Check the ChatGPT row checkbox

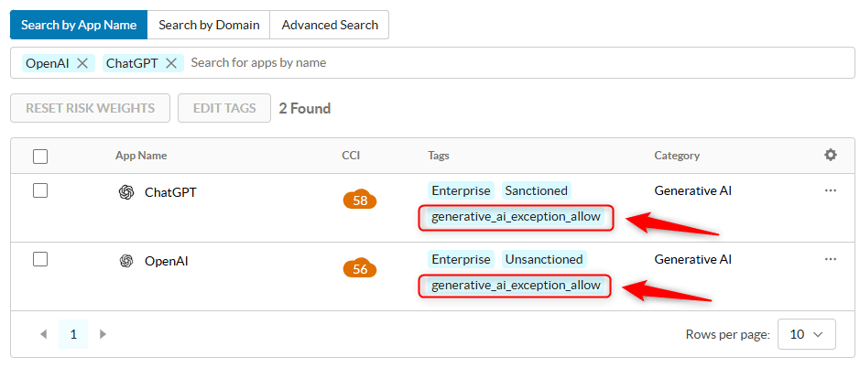(x=40, y=191)
